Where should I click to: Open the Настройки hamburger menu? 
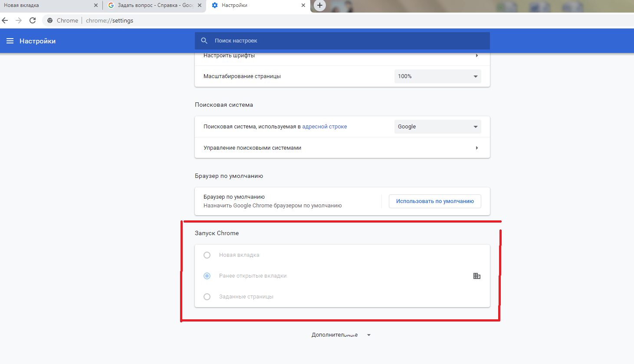click(x=10, y=41)
